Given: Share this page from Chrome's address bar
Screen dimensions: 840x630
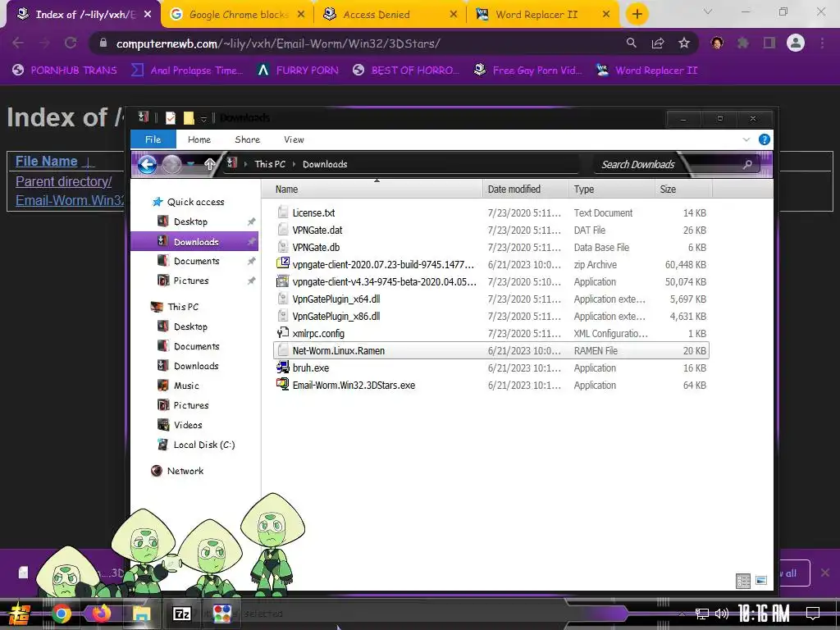Looking at the screenshot, I should click(x=658, y=43).
